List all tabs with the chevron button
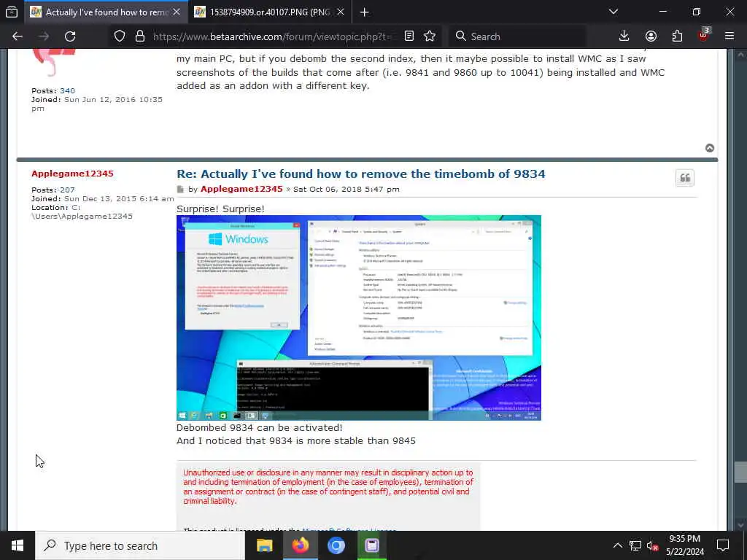747x560 pixels. click(614, 12)
